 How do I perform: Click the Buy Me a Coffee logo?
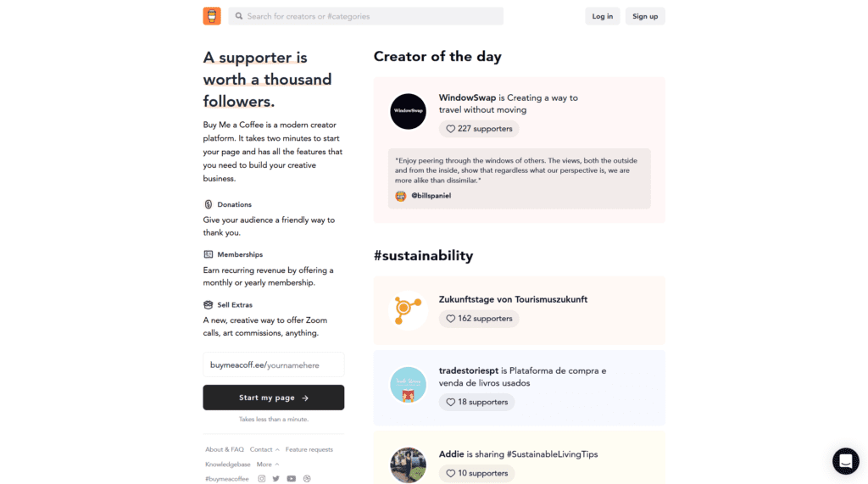[x=211, y=16]
